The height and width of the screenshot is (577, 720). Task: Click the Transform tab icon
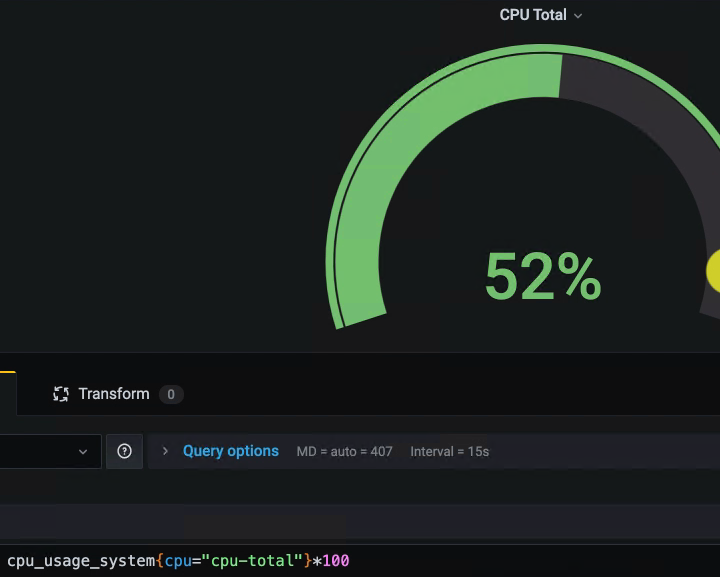61,394
